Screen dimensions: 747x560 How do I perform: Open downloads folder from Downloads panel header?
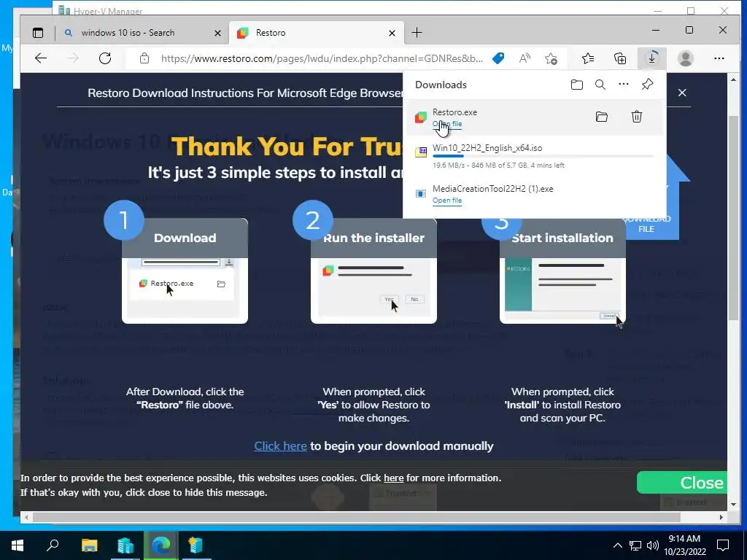pos(577,85)
